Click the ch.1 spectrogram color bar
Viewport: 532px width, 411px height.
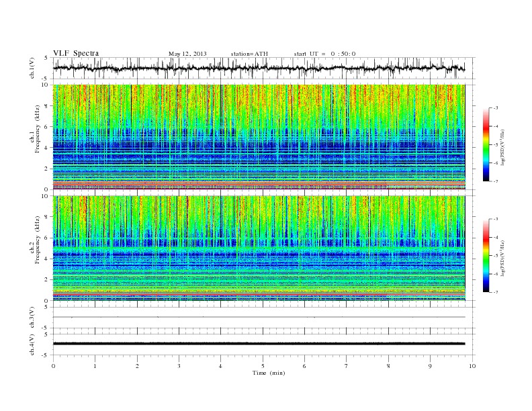(x=486, y=144)
